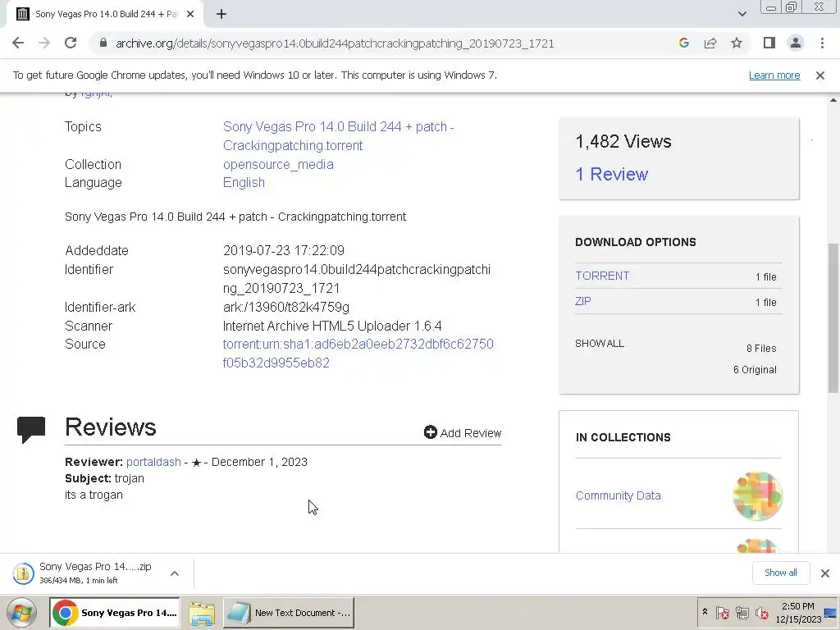The image size is (840, 630).
Task: Expand download item options chevron
Action: point(175,573)
